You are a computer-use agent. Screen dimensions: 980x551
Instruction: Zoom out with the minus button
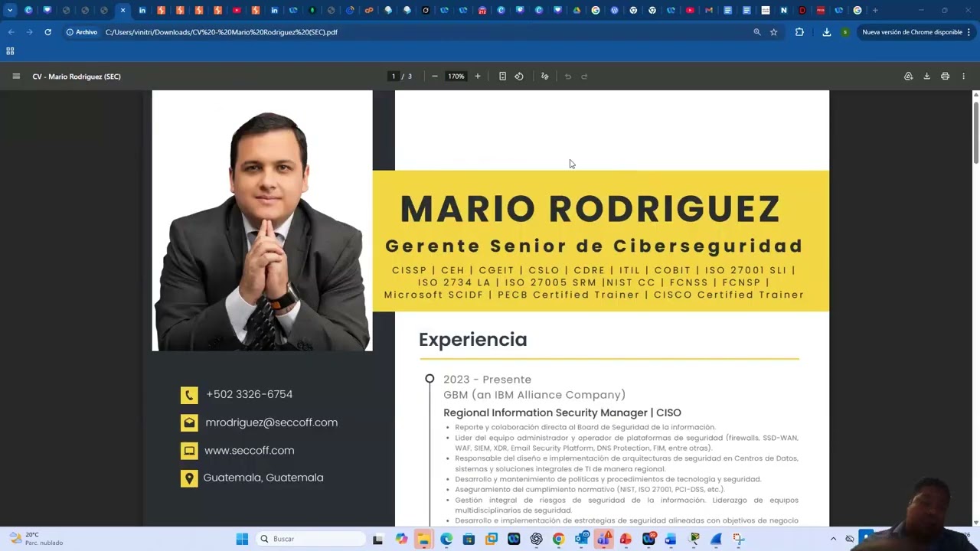[435, 77]
